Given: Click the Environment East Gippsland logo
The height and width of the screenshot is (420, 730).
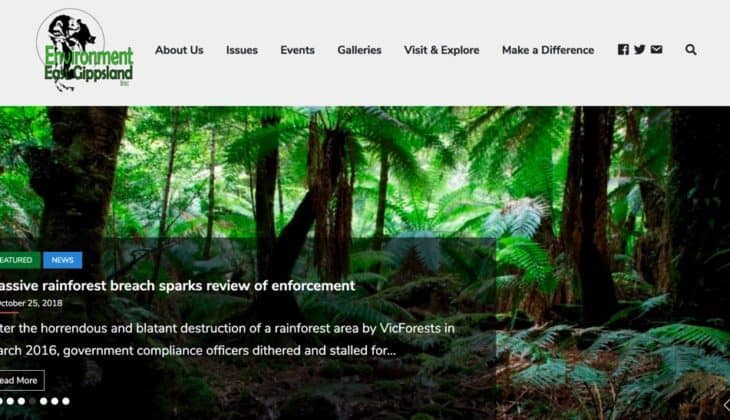Looking at the screenshot, I should pos(85,50).
